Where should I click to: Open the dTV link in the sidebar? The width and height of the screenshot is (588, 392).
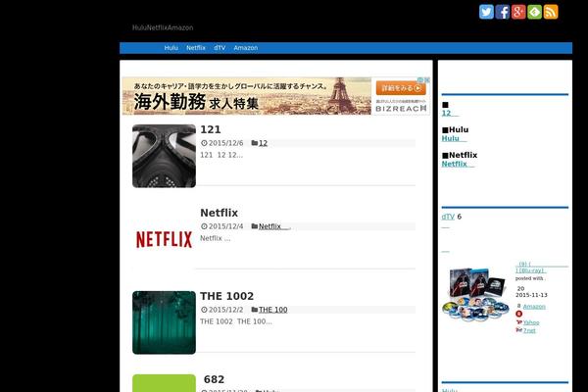448,217
